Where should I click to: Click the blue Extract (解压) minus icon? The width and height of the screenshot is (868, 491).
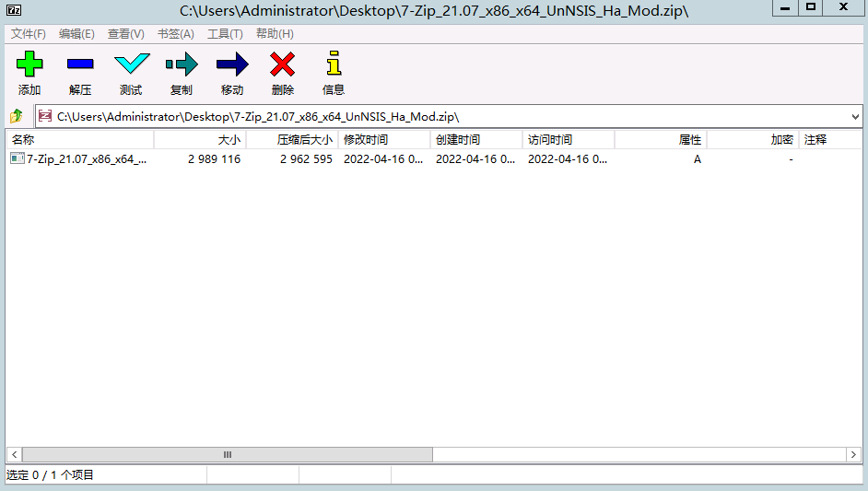pyautogui.click(x=80, y=64)
